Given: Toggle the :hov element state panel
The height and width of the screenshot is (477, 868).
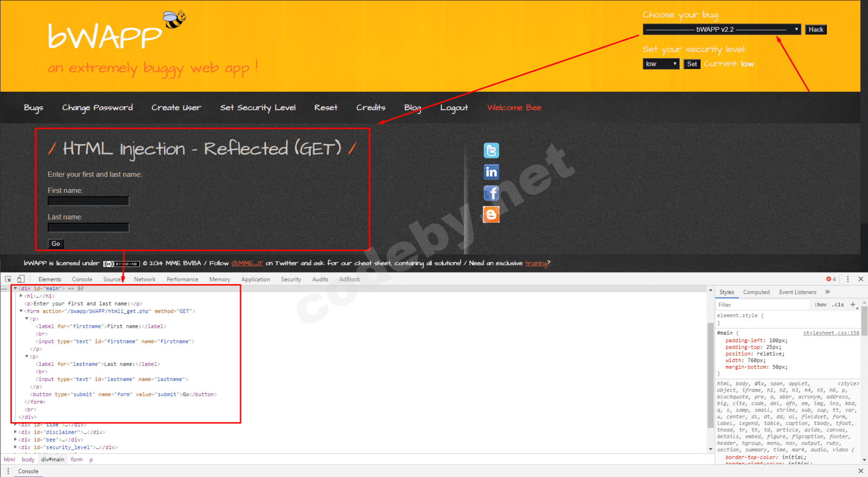Looking at the screenshot, I should pos(820,305).
